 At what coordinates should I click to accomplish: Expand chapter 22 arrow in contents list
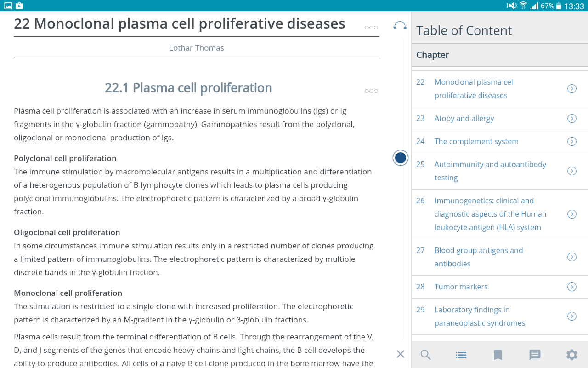coord(572,89)
